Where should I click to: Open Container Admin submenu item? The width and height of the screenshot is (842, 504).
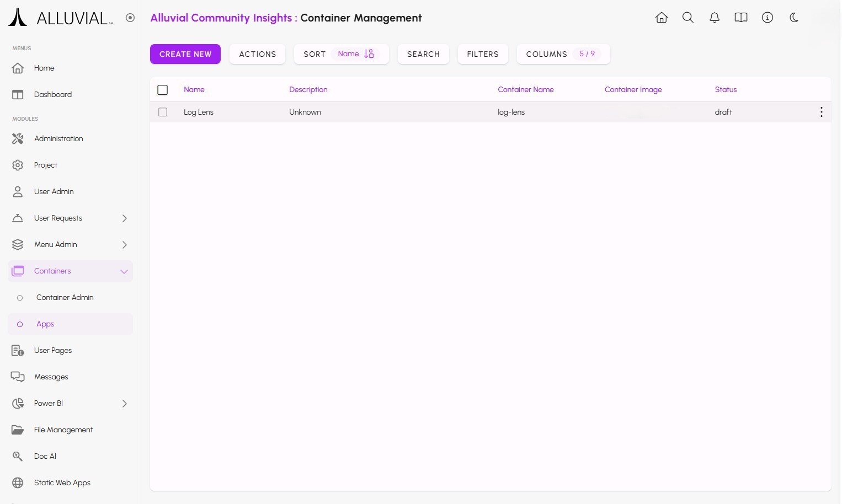pos(70,298)
